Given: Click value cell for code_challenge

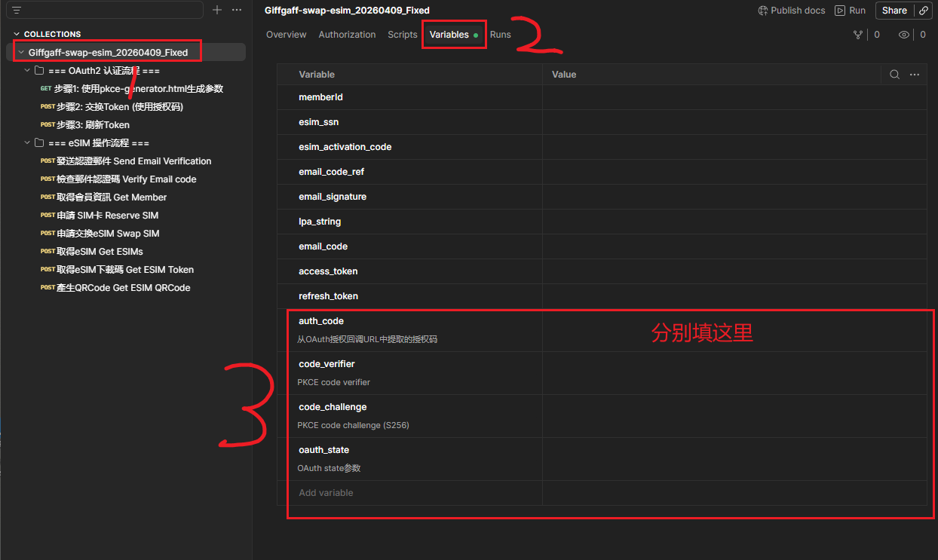Looking at the screenshot, I should click(734, 416).
